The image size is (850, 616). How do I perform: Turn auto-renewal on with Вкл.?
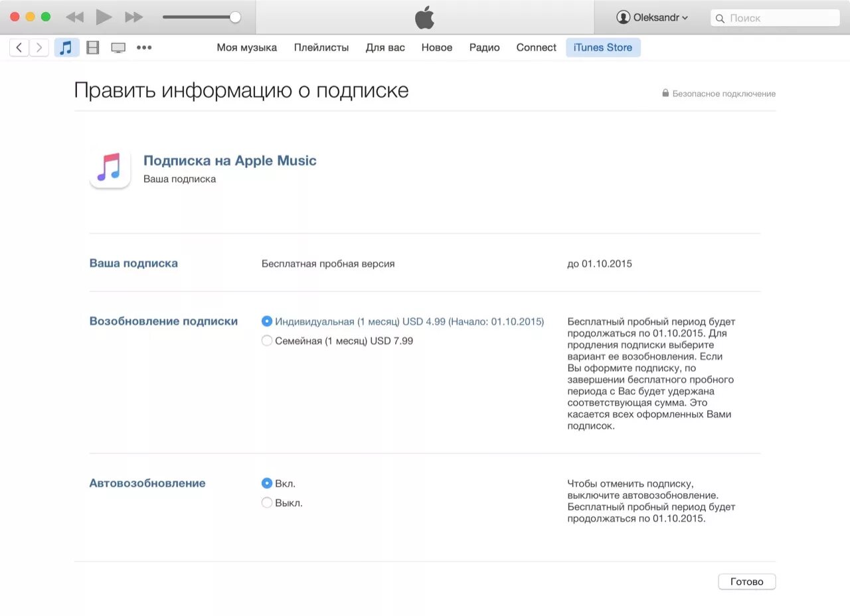tap(267, 483)
